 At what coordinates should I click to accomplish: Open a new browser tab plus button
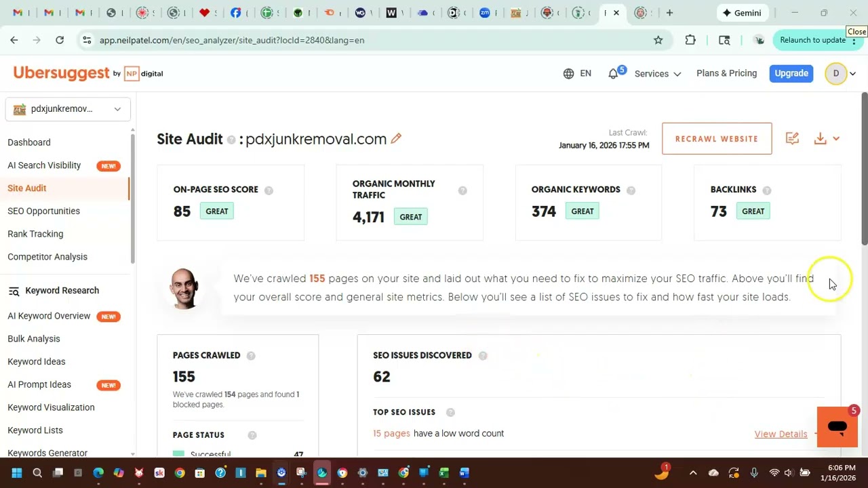coord(669,12)
